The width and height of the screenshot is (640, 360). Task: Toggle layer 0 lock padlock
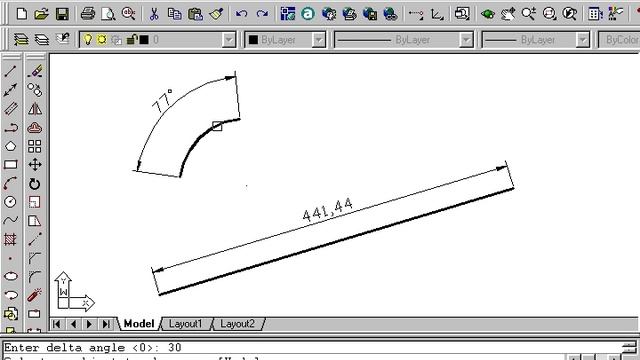[131, 40]
